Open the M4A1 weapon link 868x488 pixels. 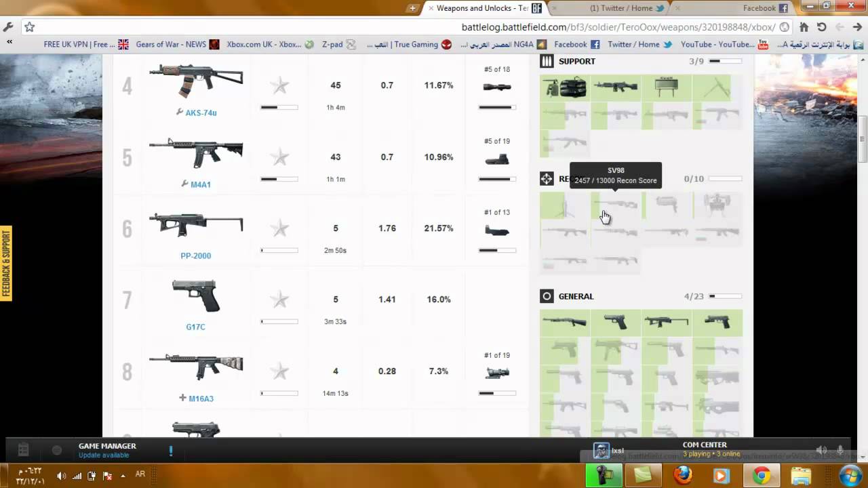coord(201,184)
